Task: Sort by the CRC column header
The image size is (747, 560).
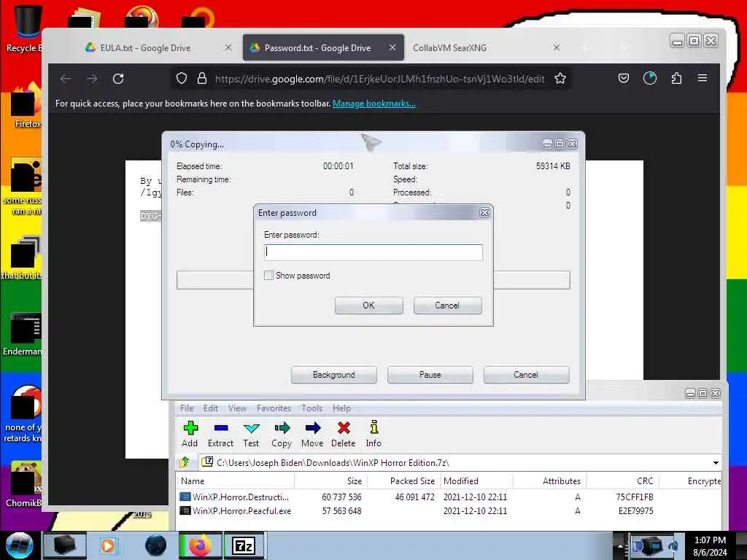Action: tap(623, 481)
